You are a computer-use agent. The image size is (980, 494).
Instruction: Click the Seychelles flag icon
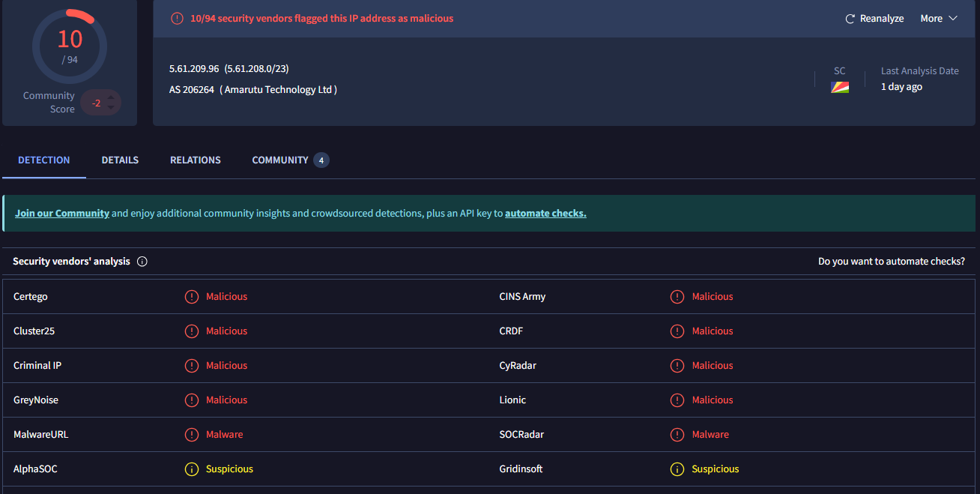[x=839, y=88]
